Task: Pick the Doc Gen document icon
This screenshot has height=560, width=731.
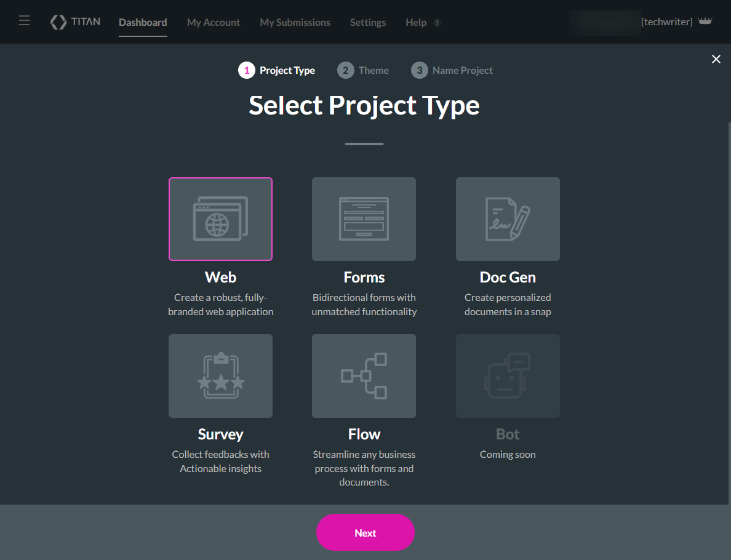Action: click(508, 219)
